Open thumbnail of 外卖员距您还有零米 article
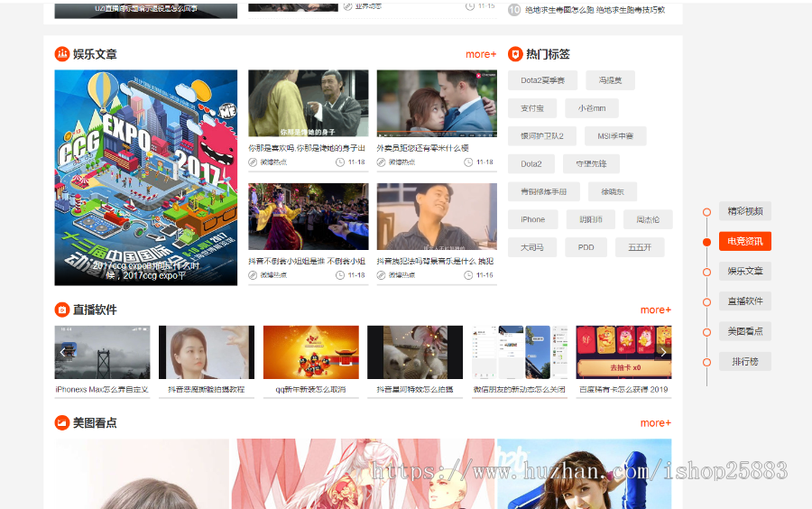The width and height of the screenshot is (812, 509). pyautogui.click(x=437, y=104)
